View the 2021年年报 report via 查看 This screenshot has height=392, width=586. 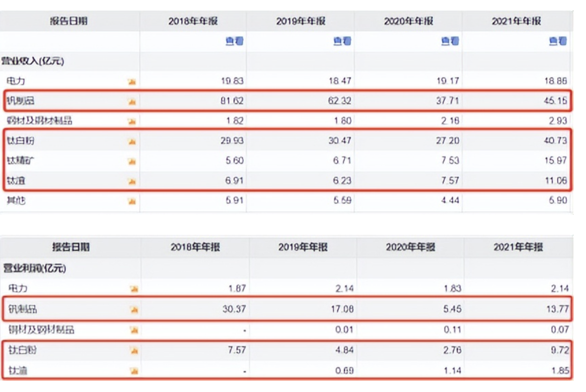pyautogui.click(x=558, y=42)
